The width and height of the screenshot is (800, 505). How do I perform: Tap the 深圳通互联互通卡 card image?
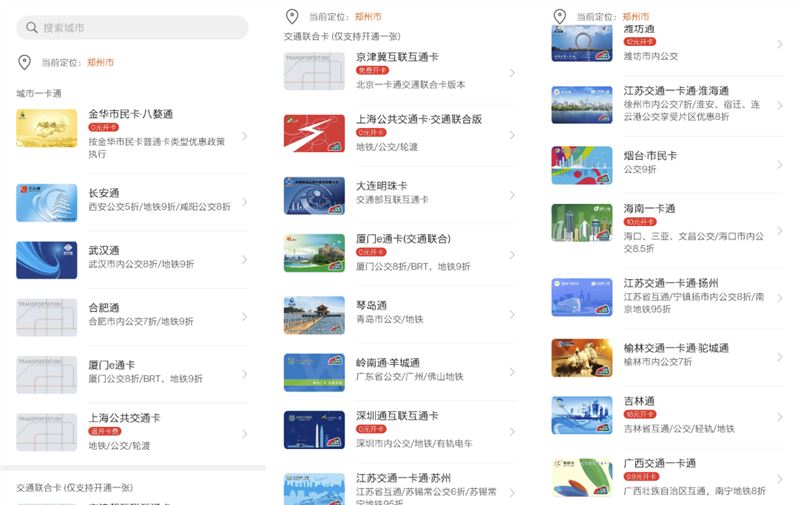pos(314,430)
